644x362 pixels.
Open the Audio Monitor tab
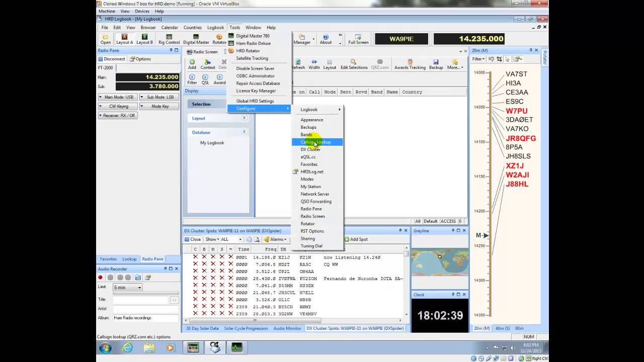[x=287, y=328]
